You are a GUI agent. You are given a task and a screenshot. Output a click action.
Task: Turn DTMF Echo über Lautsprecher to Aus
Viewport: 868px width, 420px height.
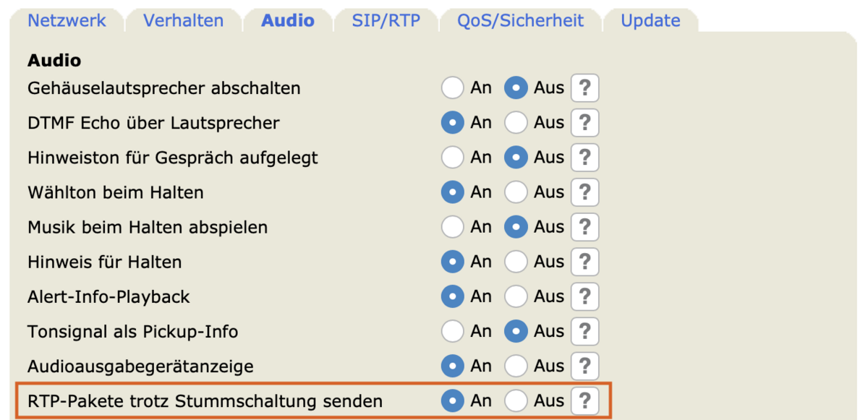[516, 123]
